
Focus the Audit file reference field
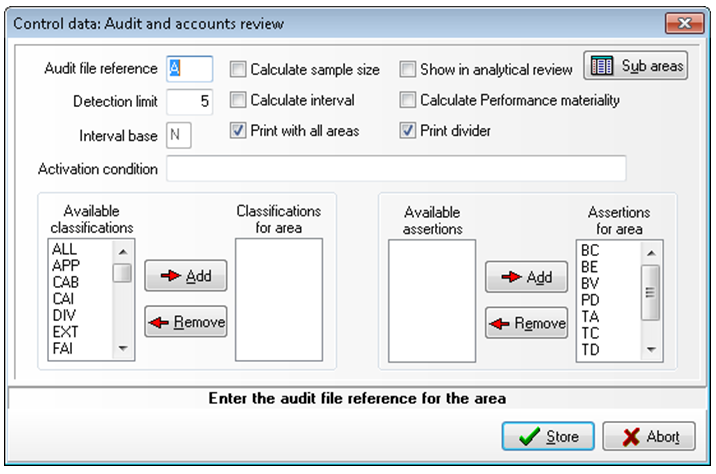coord(190,69)
